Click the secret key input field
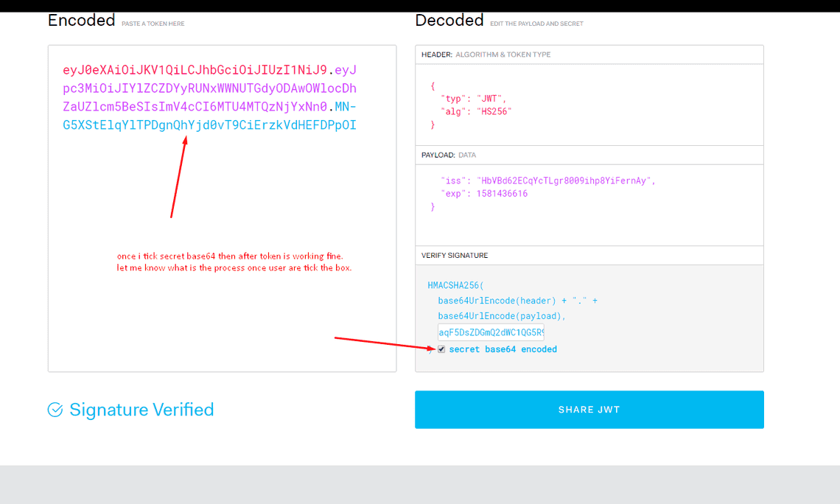Screen dimensions: 840x504 click(x=491, y=332)
